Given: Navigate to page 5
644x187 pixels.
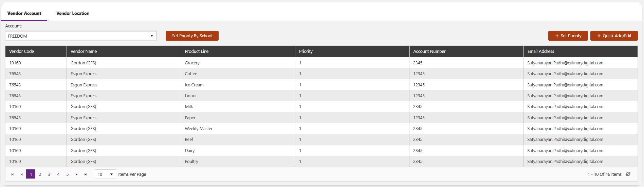Looking at the screenshot, I should (x=68, y=174).
